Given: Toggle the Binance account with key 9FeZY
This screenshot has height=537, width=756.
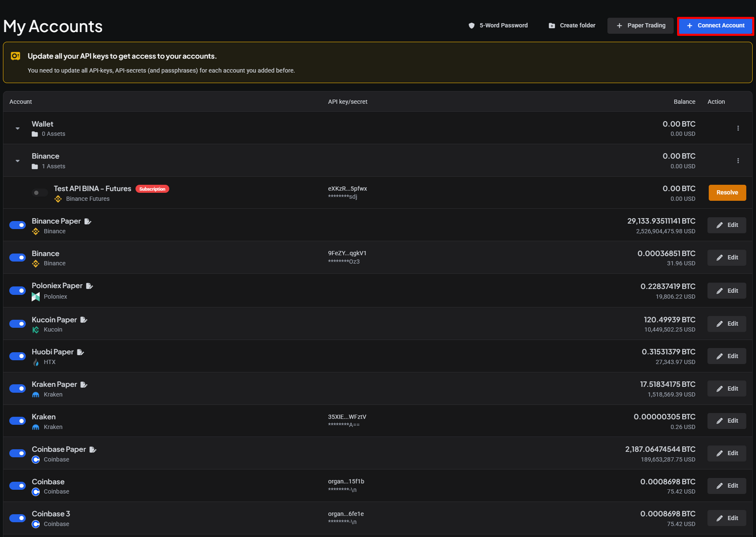Looking at the screenshot, I should tap(17, 257).
